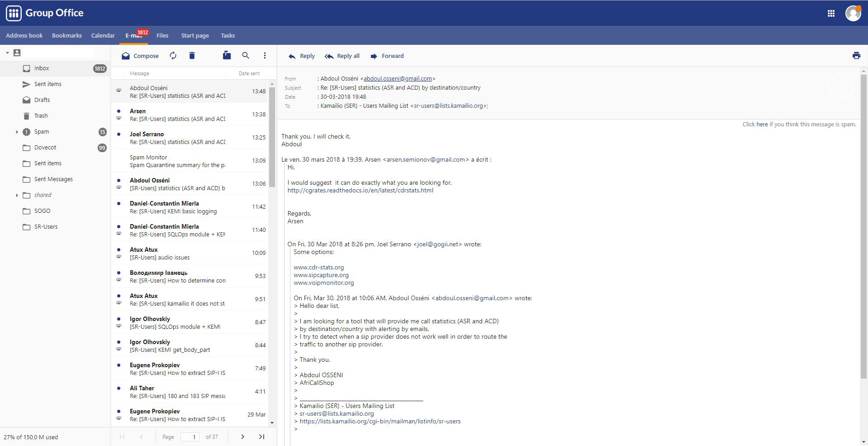The image size is (868, 446).
Task: Expand the Spam folder tree
Action: point(17,132)
